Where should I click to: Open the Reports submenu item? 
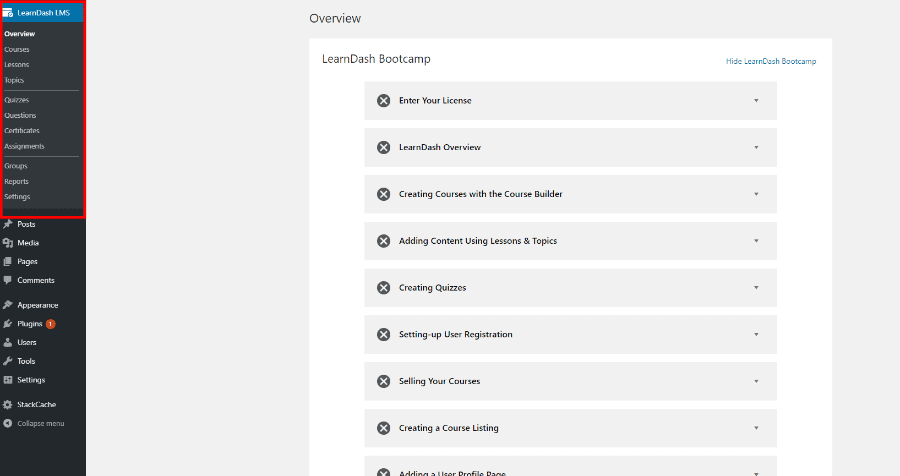click(17, 181)
